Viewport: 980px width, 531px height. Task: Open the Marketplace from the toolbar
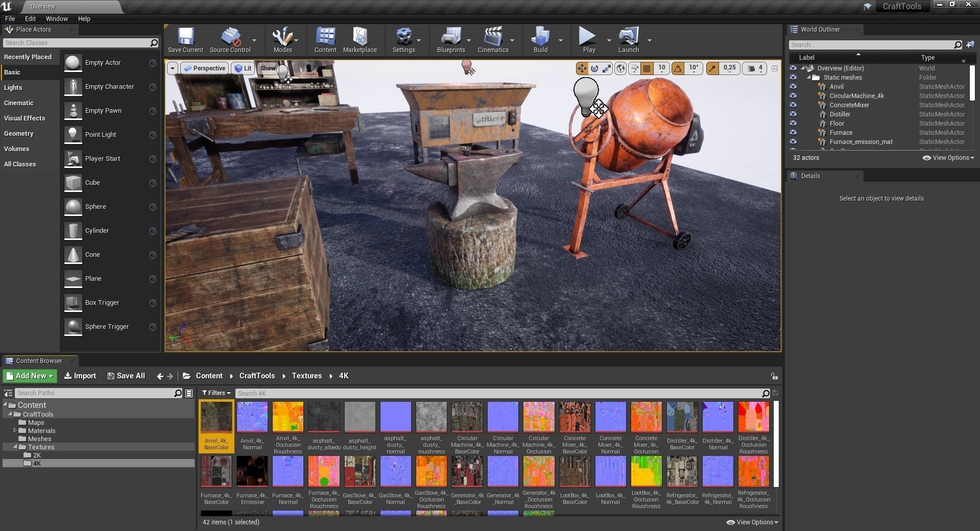[360, 40]
